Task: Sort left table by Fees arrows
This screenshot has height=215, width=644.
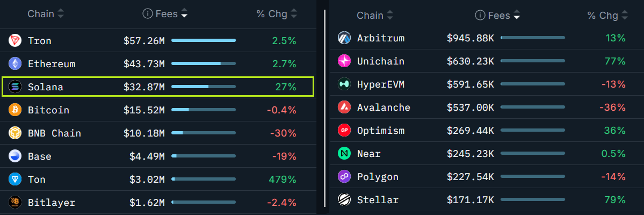Action: (184, 14)
